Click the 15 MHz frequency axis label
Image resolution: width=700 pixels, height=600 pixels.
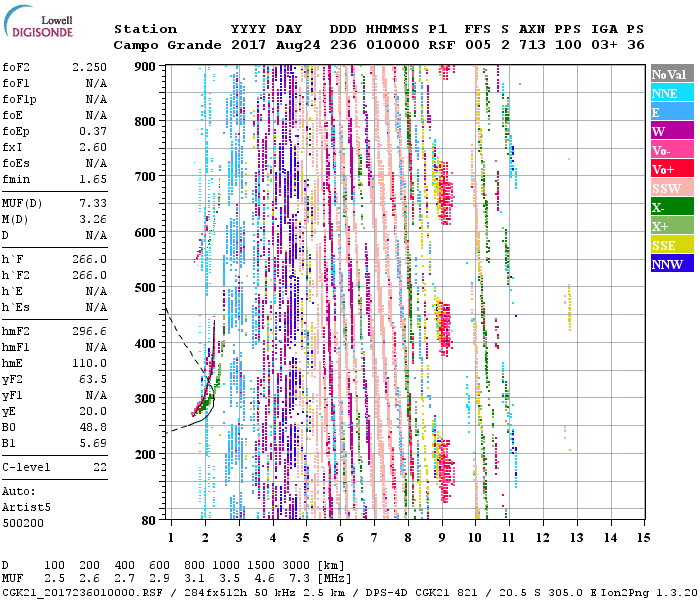[x=643, y=537]
